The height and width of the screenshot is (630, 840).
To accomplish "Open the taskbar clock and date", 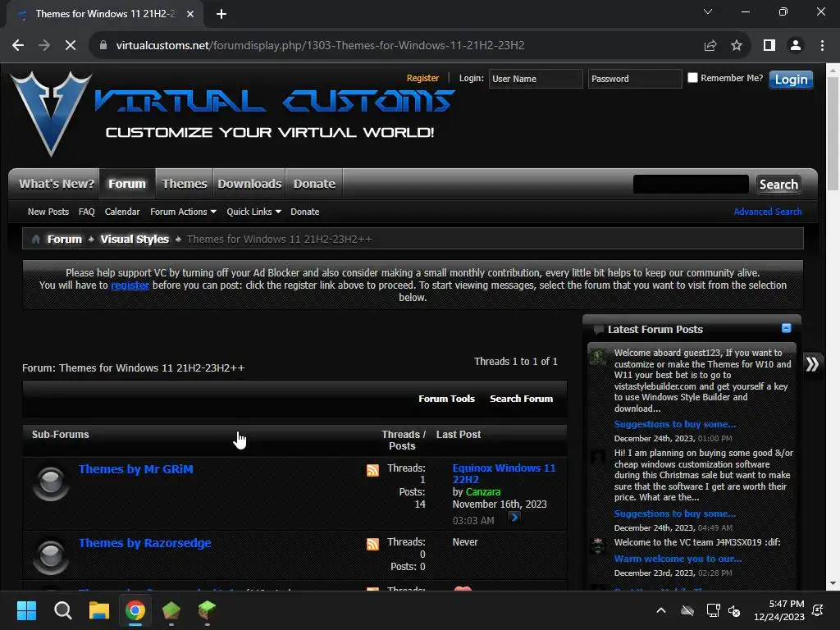I will pos(779,610).
